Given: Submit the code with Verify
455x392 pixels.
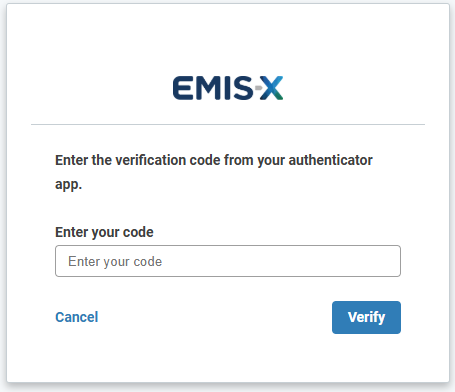Looking at the screenshot, I should [366, 317].
